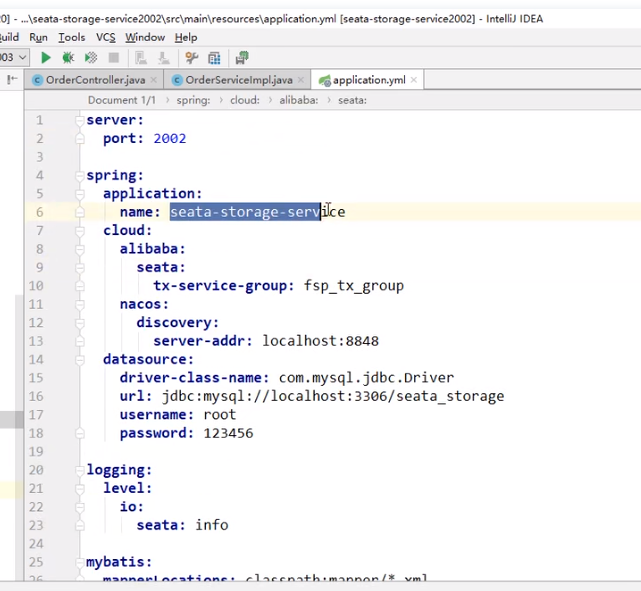This screenshot has height=591, width=641.
Task: Close the OrderController.java tab
Action: point(153,80)
